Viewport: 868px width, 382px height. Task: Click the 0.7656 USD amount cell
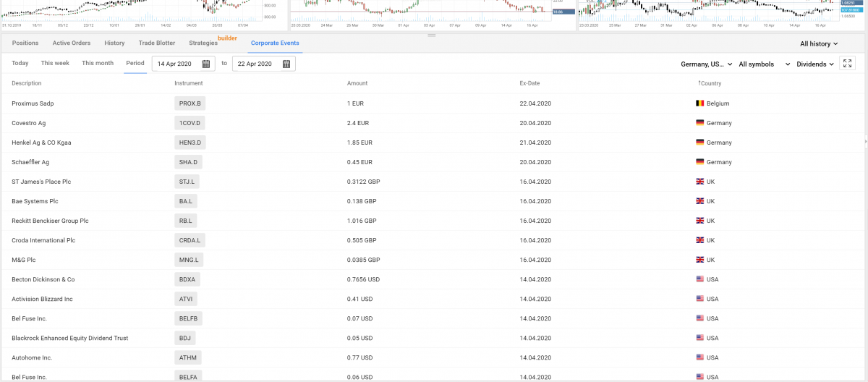[362, 279]
